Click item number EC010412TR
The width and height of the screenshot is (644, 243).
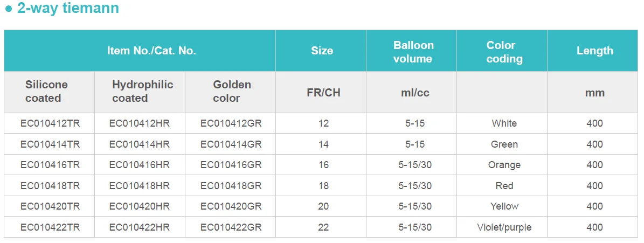coord(50,123)
